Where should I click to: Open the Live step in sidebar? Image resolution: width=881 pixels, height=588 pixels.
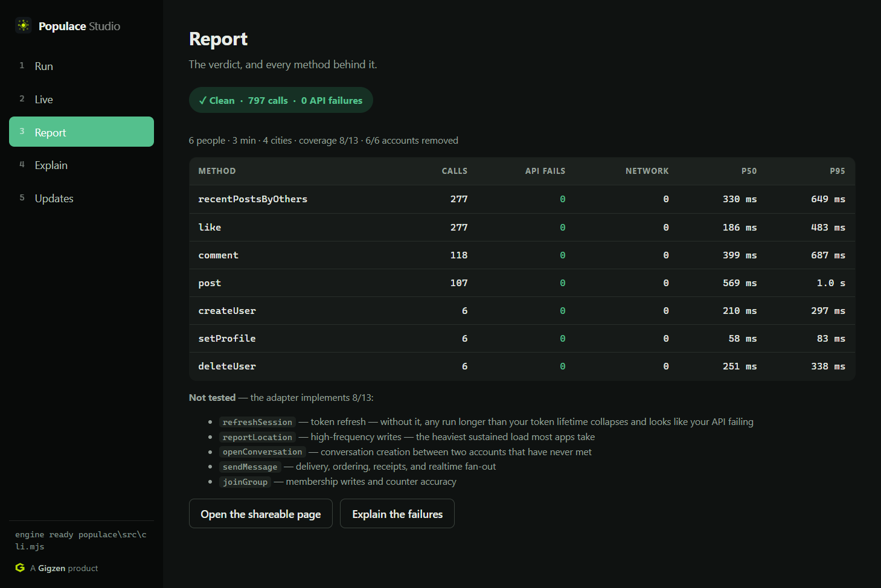point(82,100)
